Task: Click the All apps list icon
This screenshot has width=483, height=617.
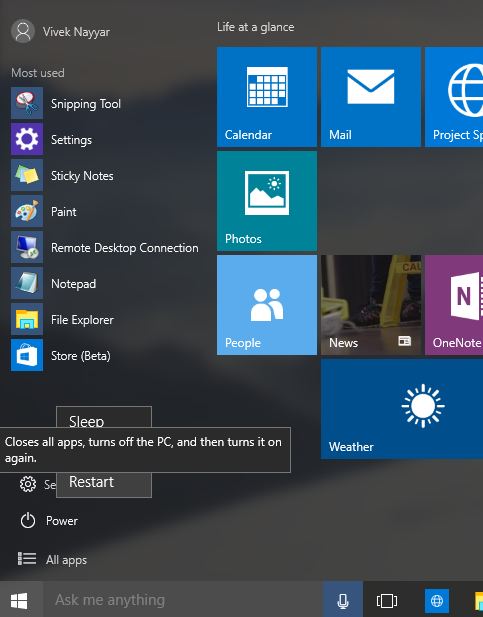Action: point(27,559)
